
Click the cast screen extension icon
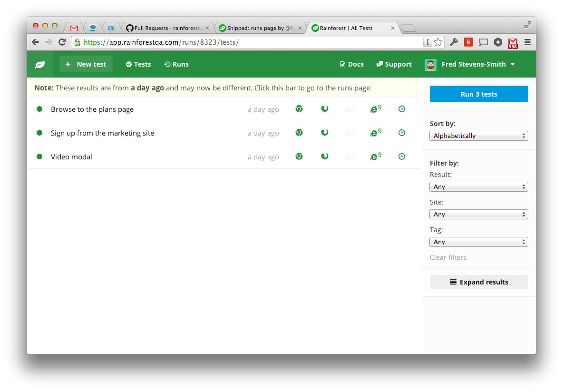click(483, 42)
